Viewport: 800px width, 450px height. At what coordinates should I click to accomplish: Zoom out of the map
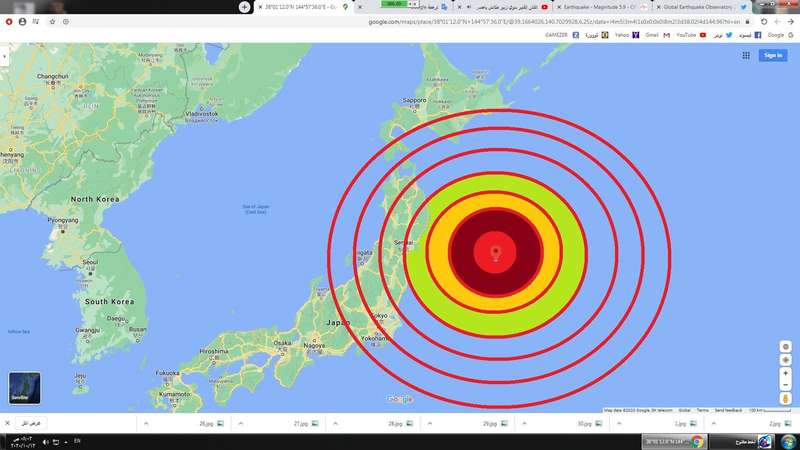[786, 385]
